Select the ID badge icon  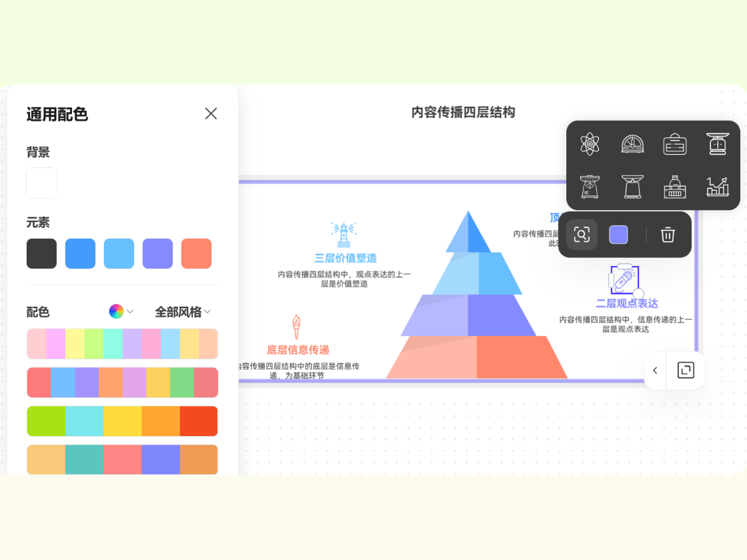675,144
